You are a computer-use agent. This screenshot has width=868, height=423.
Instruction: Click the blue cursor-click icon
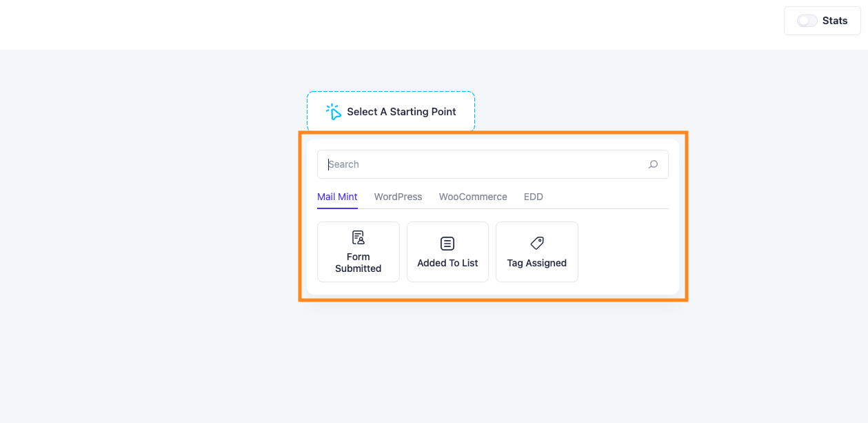pyautogui.click(x=334, y=111)
